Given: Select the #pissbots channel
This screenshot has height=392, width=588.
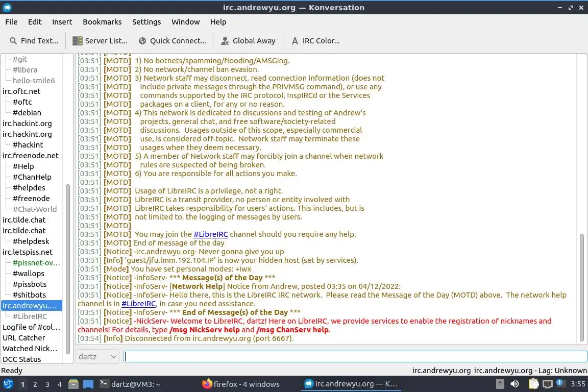Looking at the screenshot, I should [x=29, y=284].
